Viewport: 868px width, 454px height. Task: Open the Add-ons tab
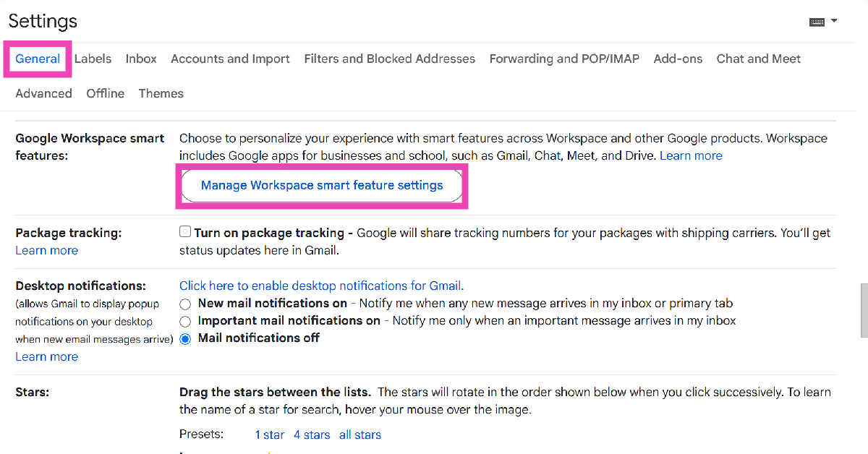point(678,59)
